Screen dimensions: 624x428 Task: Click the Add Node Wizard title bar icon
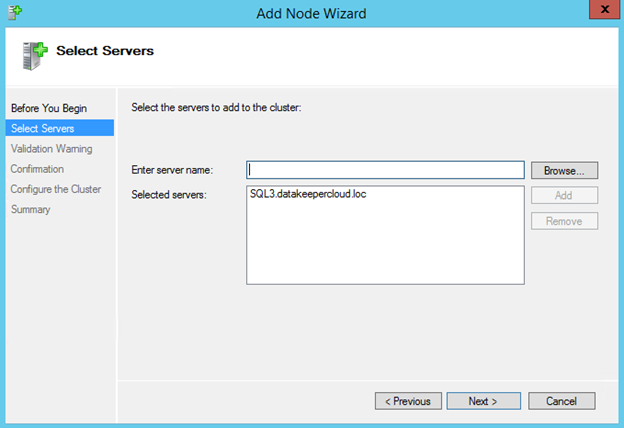[x=12, y=12]
